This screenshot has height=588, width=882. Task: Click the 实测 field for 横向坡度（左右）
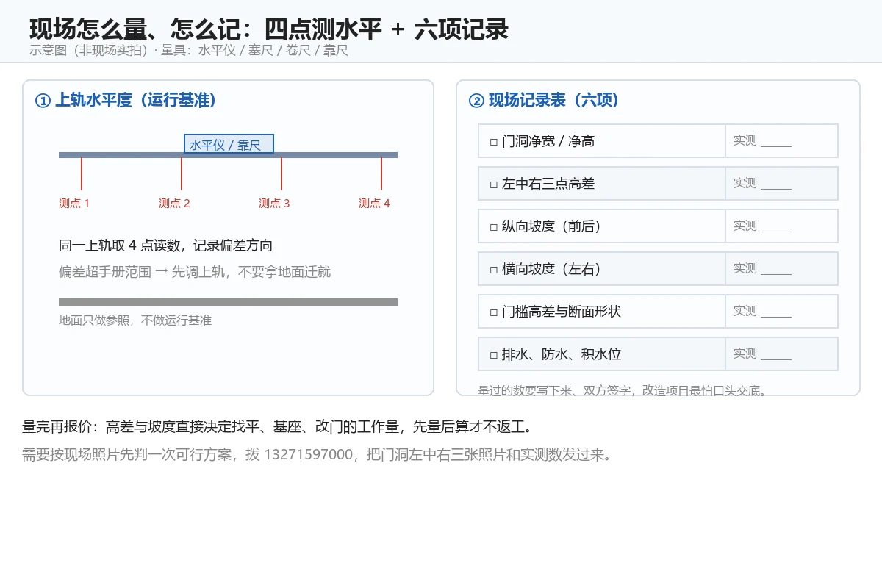click(781, 268)
